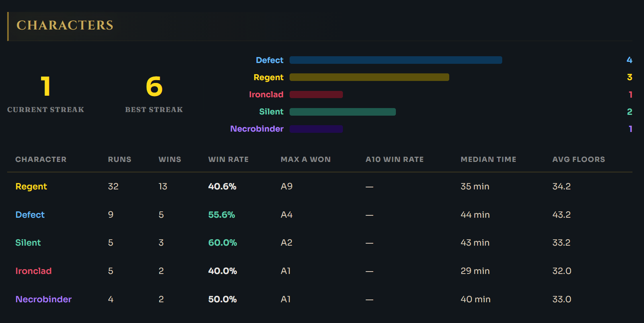Click the BEST STREAK label
Image resolution: width=644 pixels, height=323 pixels.
(154, 110)
